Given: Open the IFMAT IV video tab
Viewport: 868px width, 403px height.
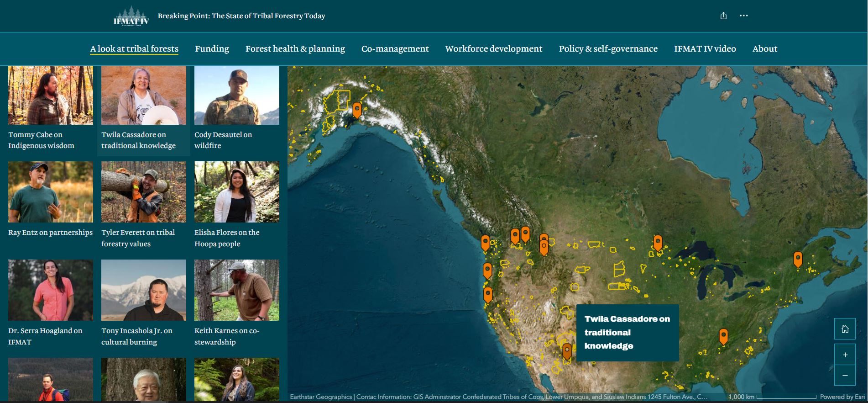Looking at the screenshot, I should pyautogui.click(x=705, y=49).
